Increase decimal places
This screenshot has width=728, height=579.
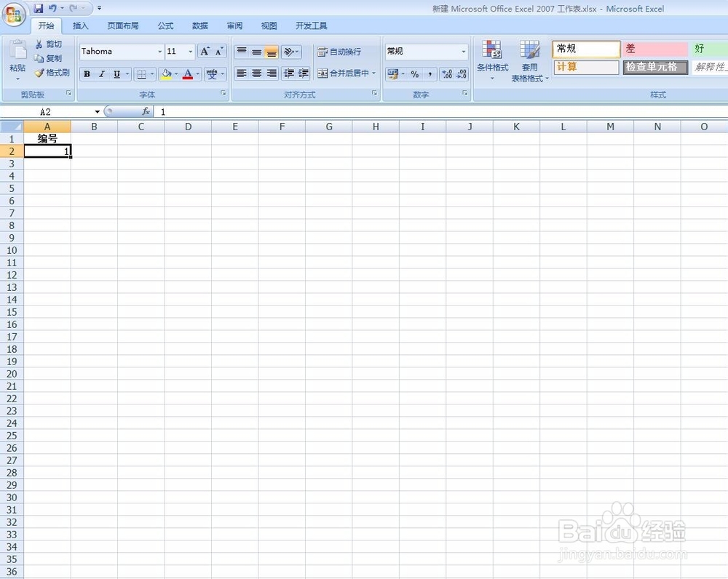pyautogui.click(x=447, y=74)
